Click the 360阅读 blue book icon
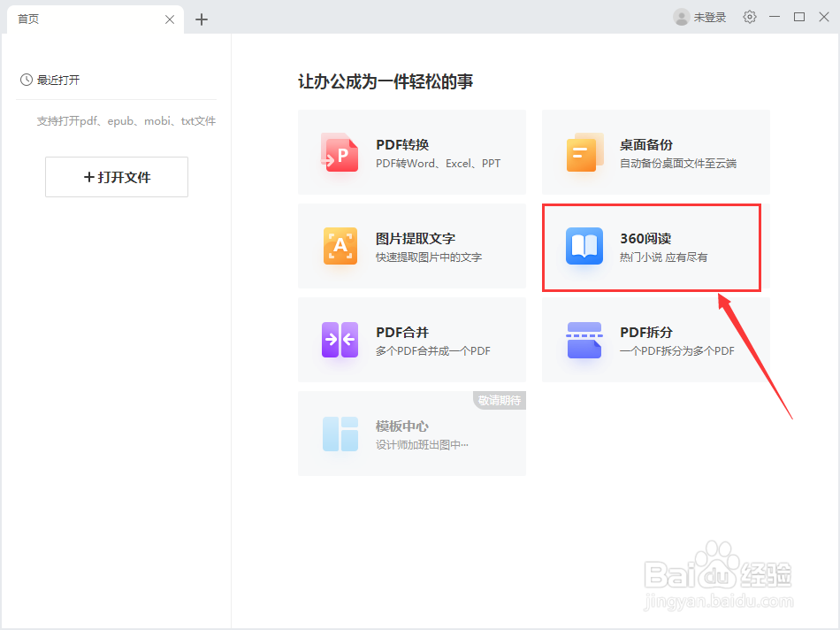Image resolution: width=840 pixels, height=630 pixels. coord(584,246)
